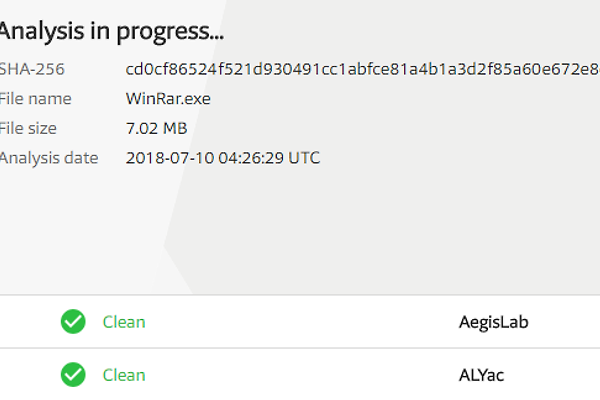Click the File name label

34,99
